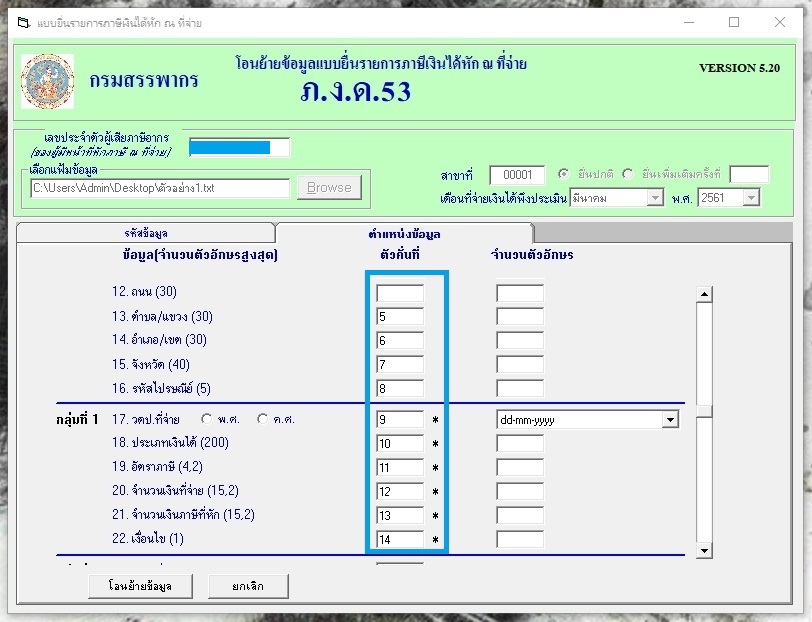Click the character count field for 21. จำนวนเงินภาษีที่หัก
The width and height of the screenshot is (812, 622).
click(520, 515)
